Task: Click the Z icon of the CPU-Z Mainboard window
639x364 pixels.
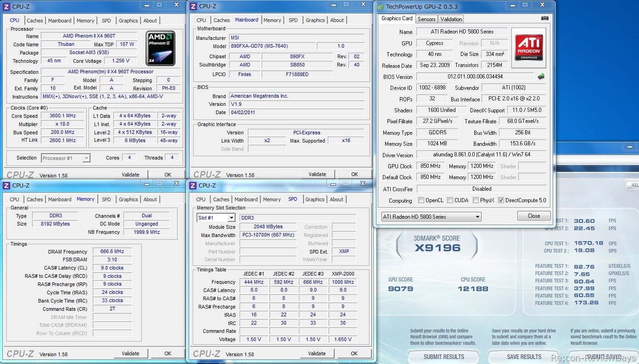Action: [193, 6]
